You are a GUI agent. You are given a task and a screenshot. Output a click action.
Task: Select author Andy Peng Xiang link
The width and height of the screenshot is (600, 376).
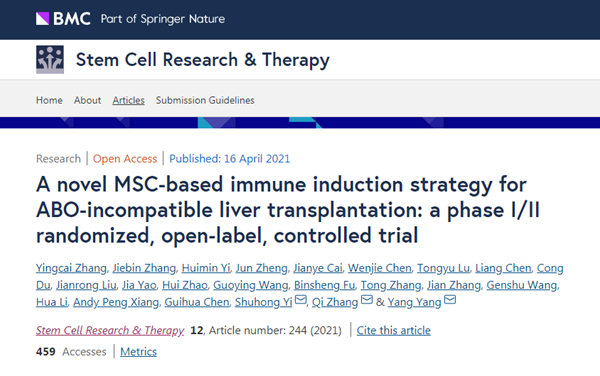pyautogui.click(x=116, y=302)
